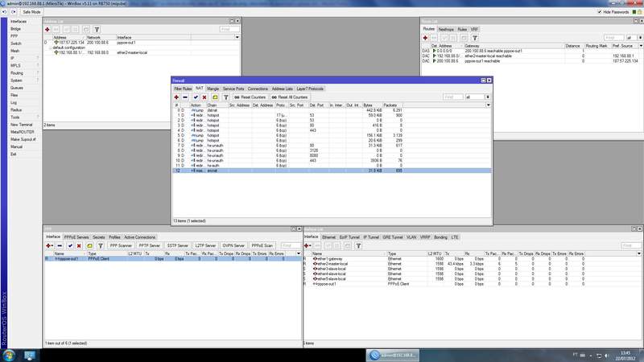This screenshot has height=362, width=644.
Task: Enable the selected rule with the blue checkmark in Firewall
Action: point(196,97)
